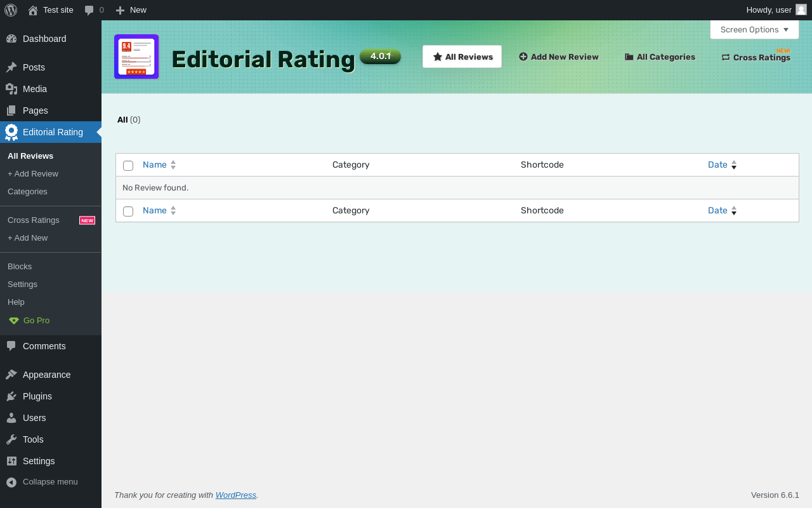Click the 4.0.1 version badge
The height and width of the screenshot is (508, 812).
[x=380, y=56]
